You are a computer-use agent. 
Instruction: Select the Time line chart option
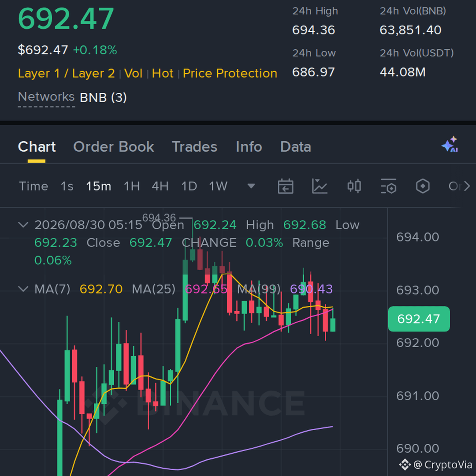click(x=33, y=186)
